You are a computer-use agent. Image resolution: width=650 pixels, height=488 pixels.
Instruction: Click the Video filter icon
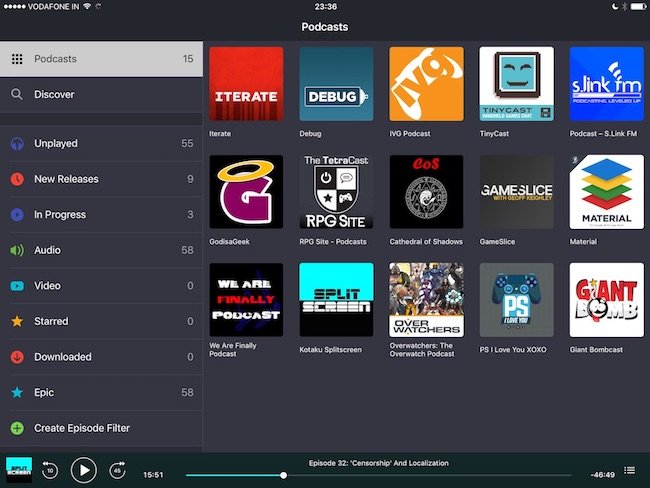(17, 286)
